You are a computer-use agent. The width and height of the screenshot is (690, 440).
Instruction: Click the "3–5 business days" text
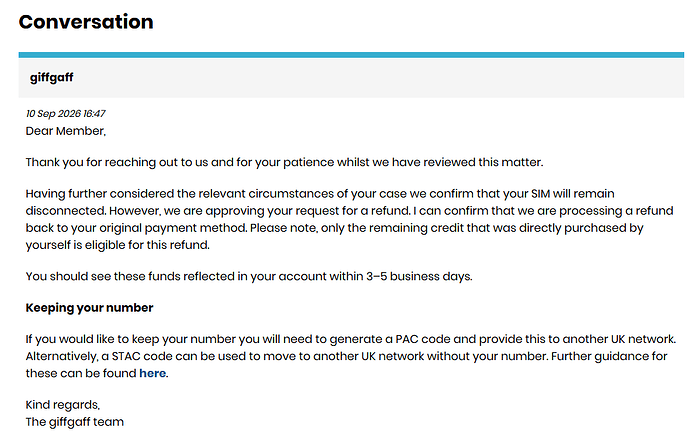click(x=419, y=276)
